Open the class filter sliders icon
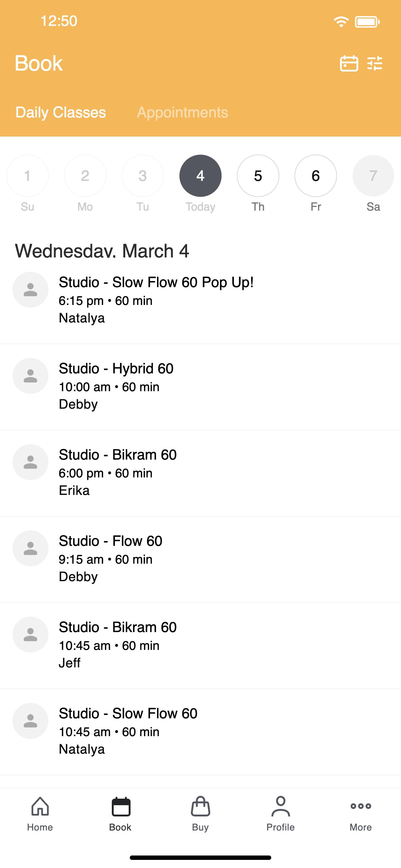 click(375, 63)
